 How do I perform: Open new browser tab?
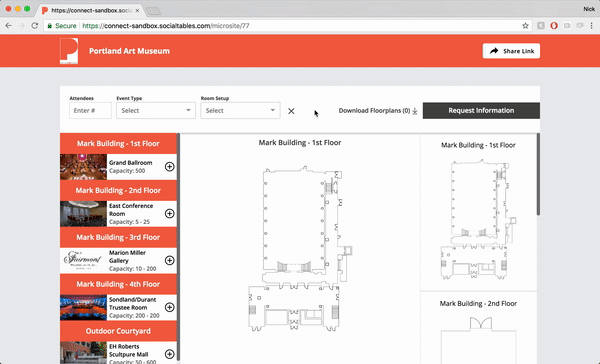point(153,11)
